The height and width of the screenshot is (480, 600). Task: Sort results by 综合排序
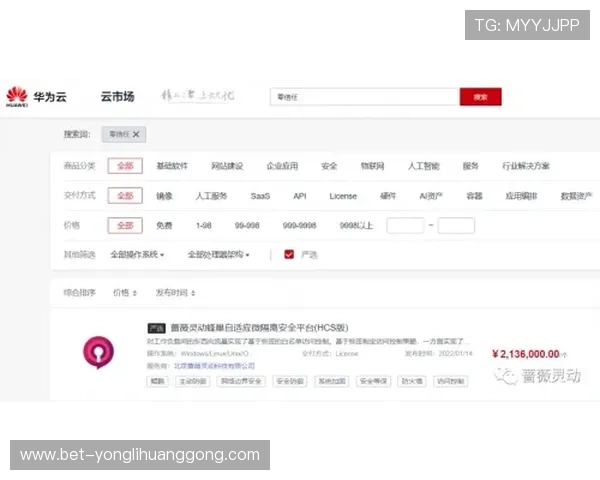[79, 293]
